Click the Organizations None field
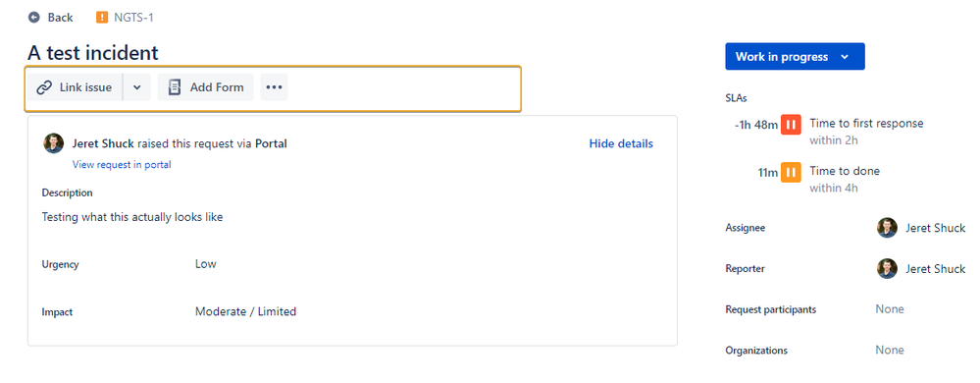The width and height of the screenshot is (980, 383). click(x=890, y=350)
